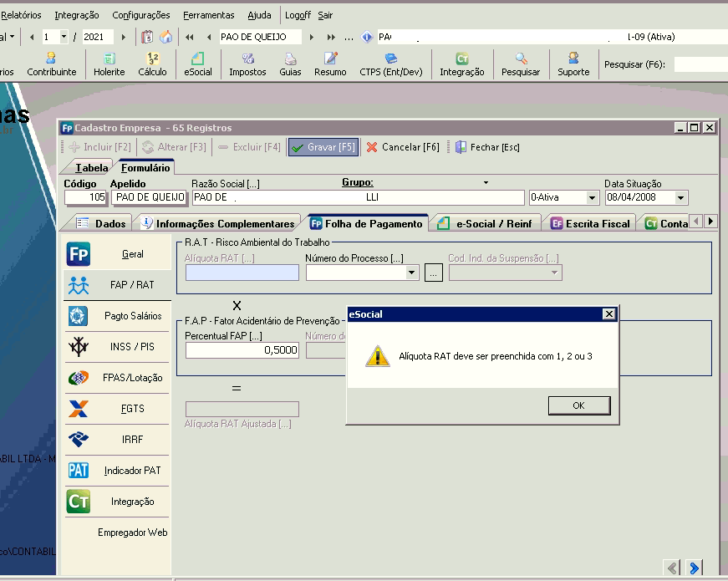Click the Percentual FAP input field

pos(242,350)
